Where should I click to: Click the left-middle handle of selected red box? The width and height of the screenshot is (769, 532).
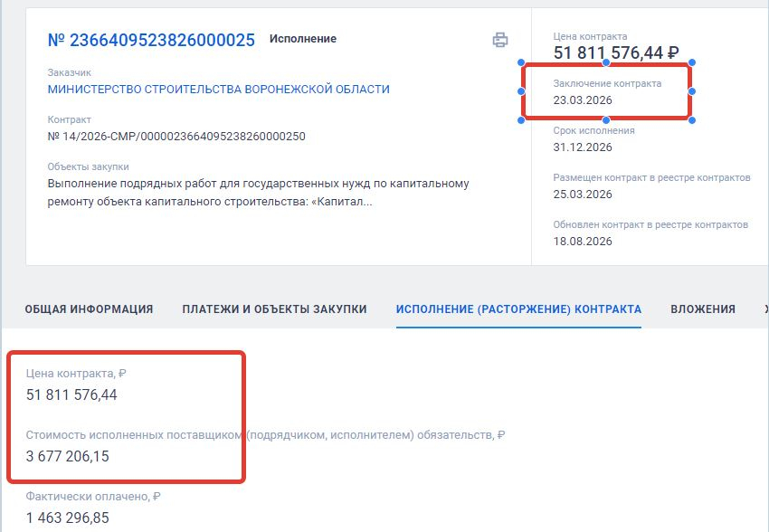point(521,91)
